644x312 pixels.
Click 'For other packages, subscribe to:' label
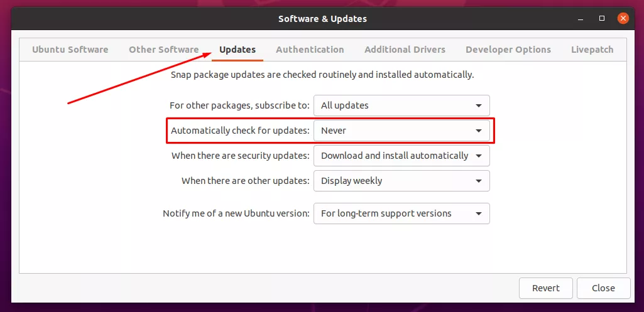(240, 105)
